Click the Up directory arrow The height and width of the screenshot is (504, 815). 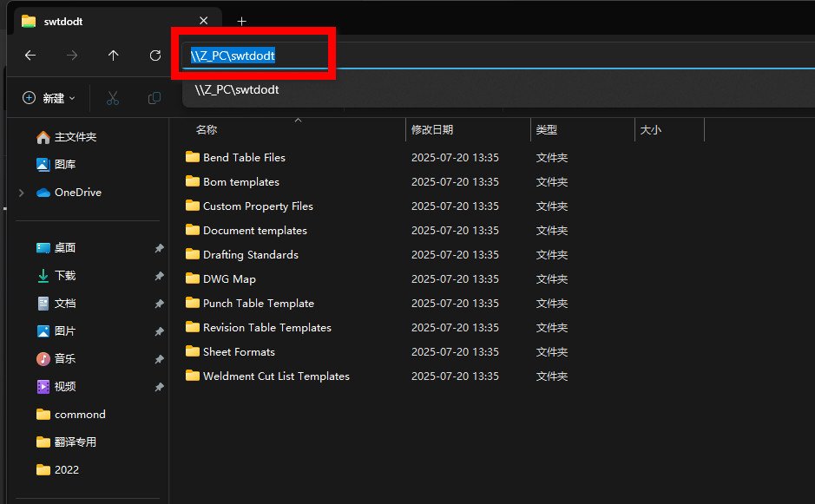click(x=114, y=56)
